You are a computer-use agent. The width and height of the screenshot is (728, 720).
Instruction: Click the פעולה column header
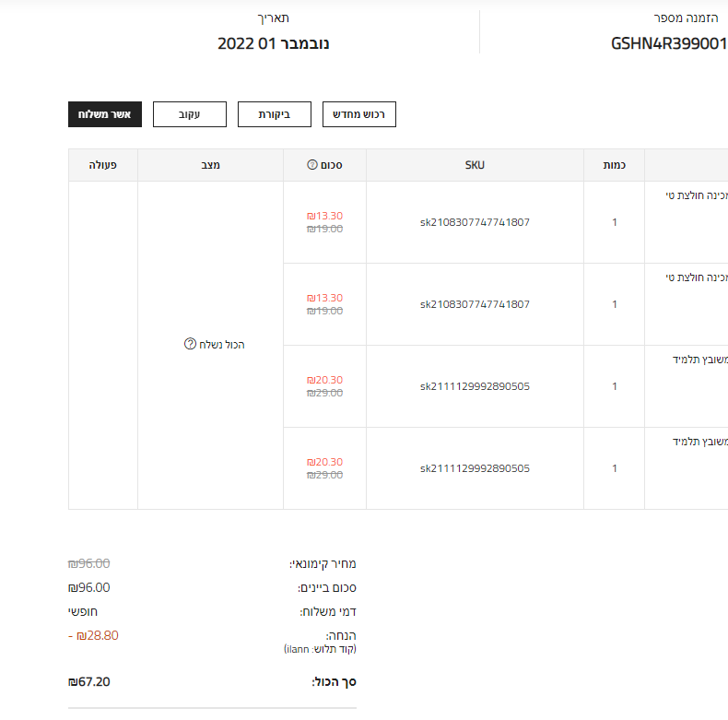[x=102, y=165]
